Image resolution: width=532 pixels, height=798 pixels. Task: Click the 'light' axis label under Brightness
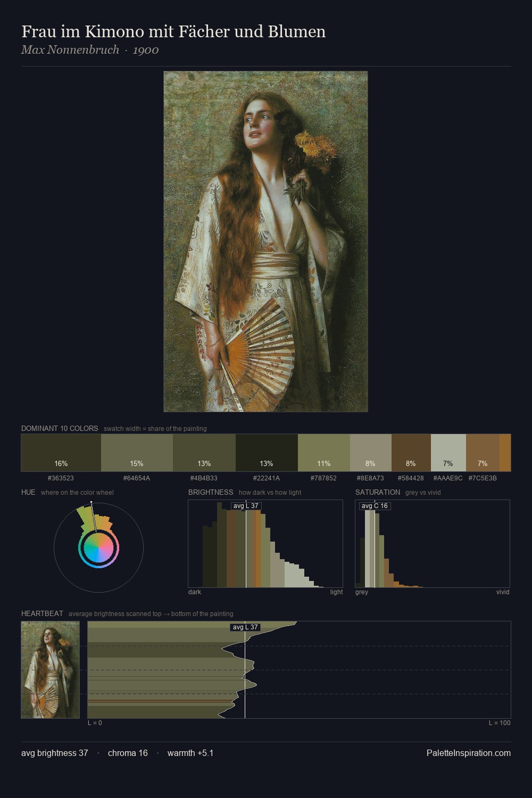337,592
